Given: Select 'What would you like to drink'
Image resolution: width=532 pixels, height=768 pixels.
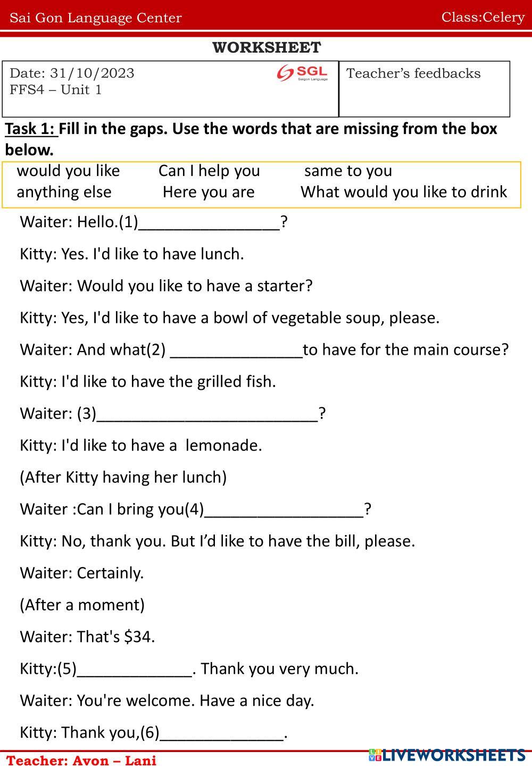Looking at the screenshot, I should tap(403, 192).
